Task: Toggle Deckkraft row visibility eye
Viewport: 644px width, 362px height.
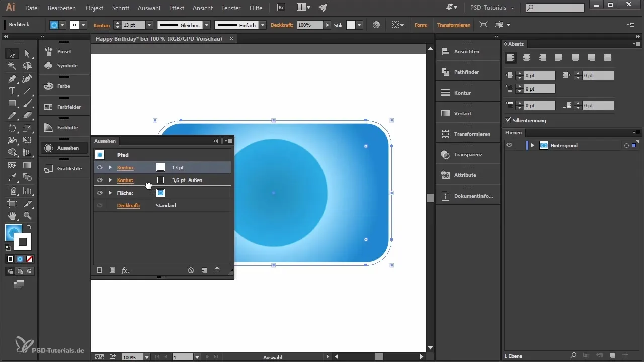Action: 100,205
